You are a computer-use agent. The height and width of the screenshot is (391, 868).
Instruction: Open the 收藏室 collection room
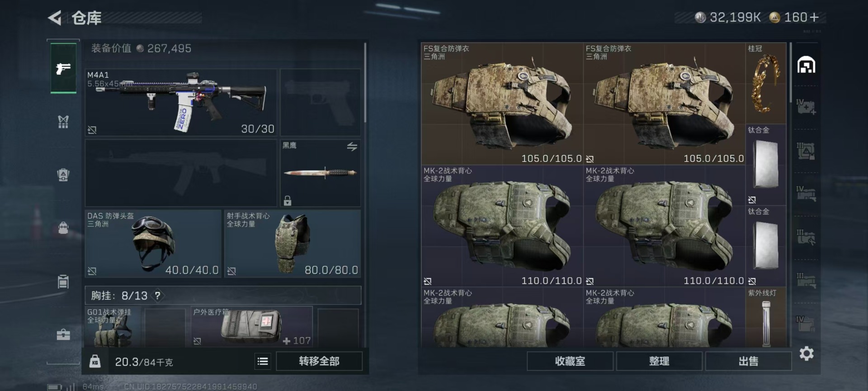click(x=570, y=361)
